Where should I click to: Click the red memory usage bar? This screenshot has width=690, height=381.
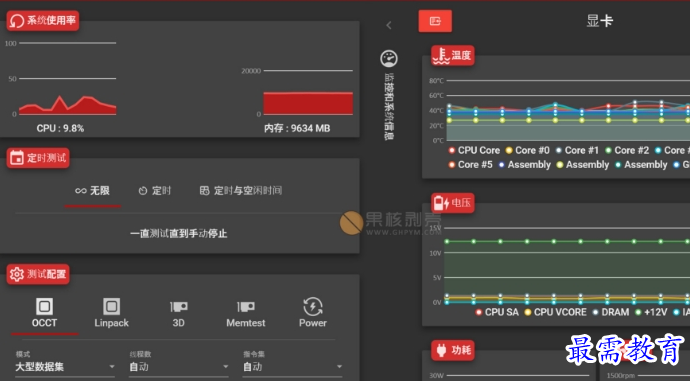click(x=308, y=103)
